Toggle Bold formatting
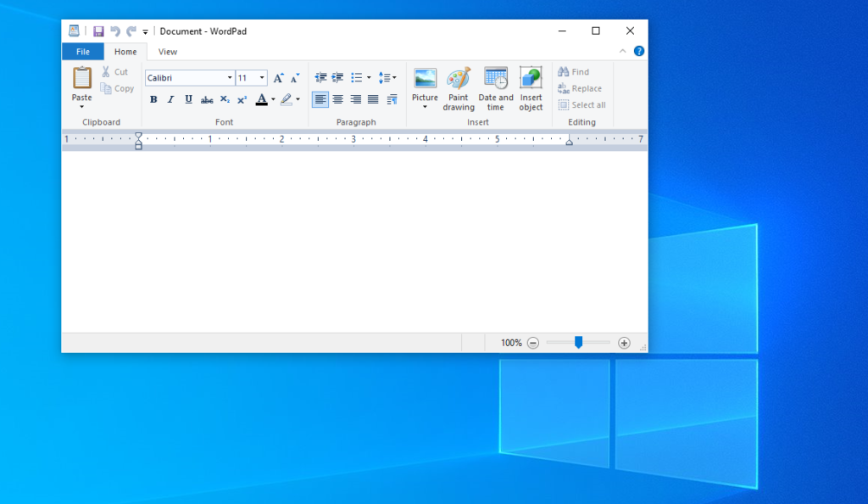Screen dimensions: 868x504 point(153,100)
